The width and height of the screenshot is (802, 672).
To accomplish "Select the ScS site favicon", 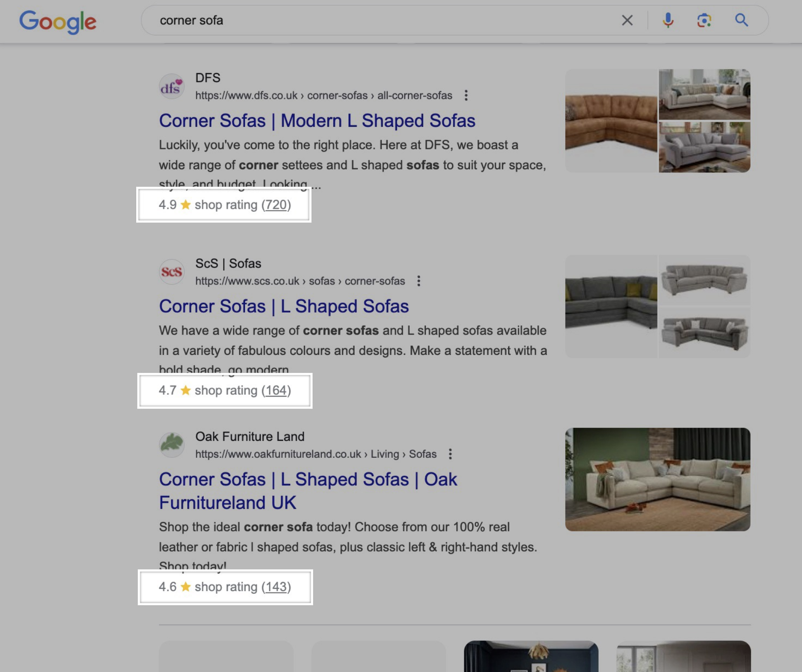I will [x=172, y=271].
